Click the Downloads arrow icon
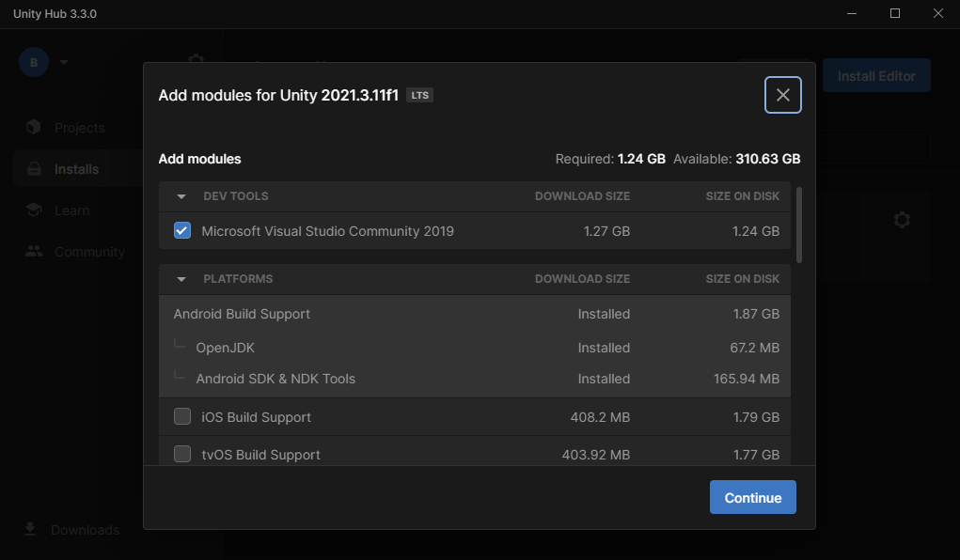960x560 pixels. coord(30,529)
